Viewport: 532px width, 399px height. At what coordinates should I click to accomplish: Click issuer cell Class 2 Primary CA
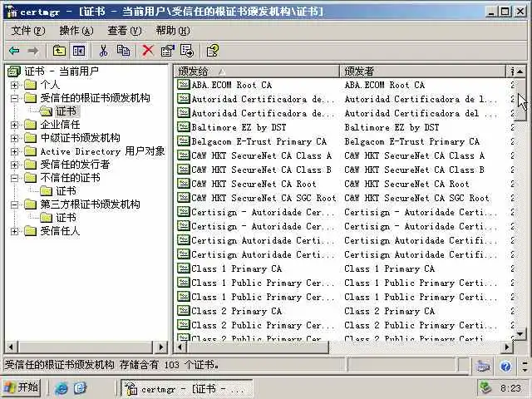pos(390,311)
